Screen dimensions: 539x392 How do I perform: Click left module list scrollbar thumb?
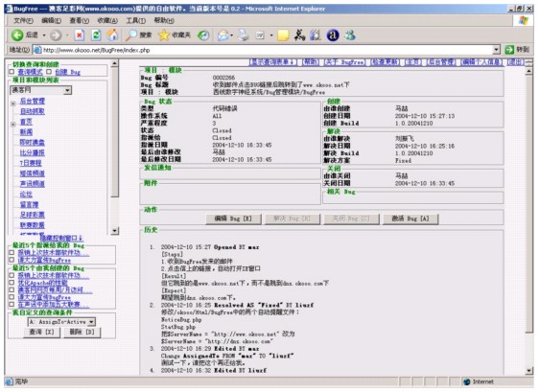(x=115, y=132)
